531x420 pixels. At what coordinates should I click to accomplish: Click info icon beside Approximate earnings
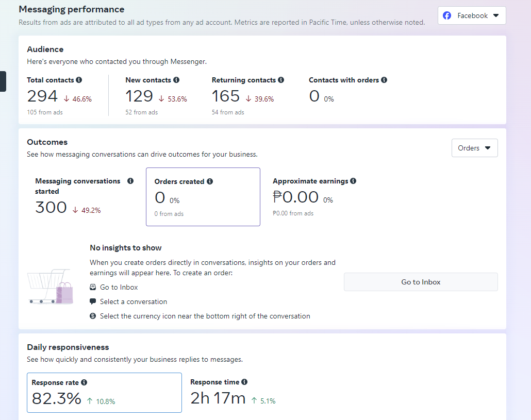[353, 181]
